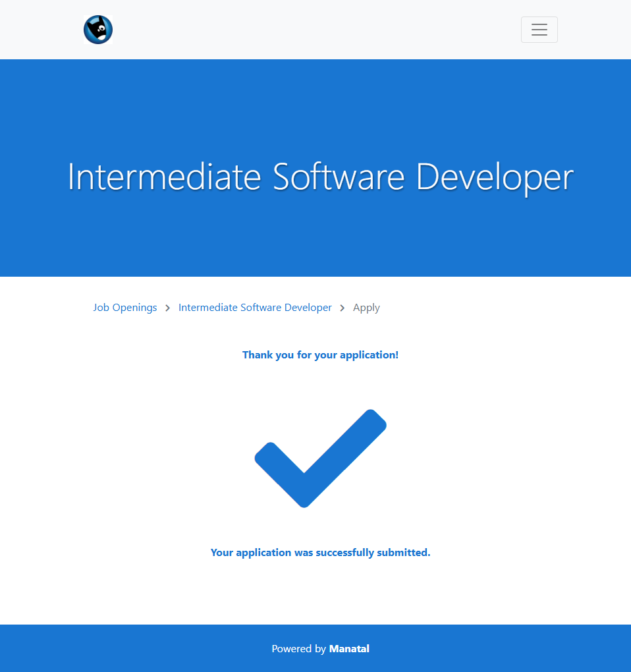Click the Intermediate Software Developer banner heading

click(320, 177)
